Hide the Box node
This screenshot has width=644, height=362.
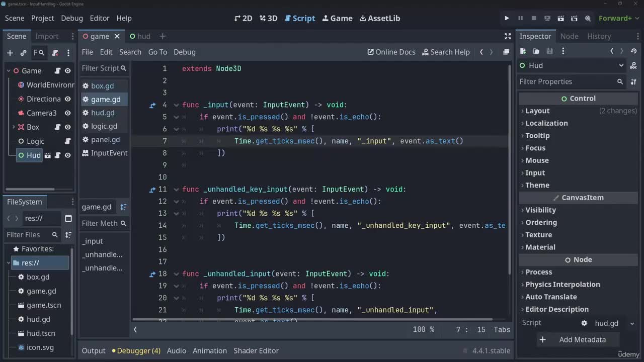(x=67, y=127)
